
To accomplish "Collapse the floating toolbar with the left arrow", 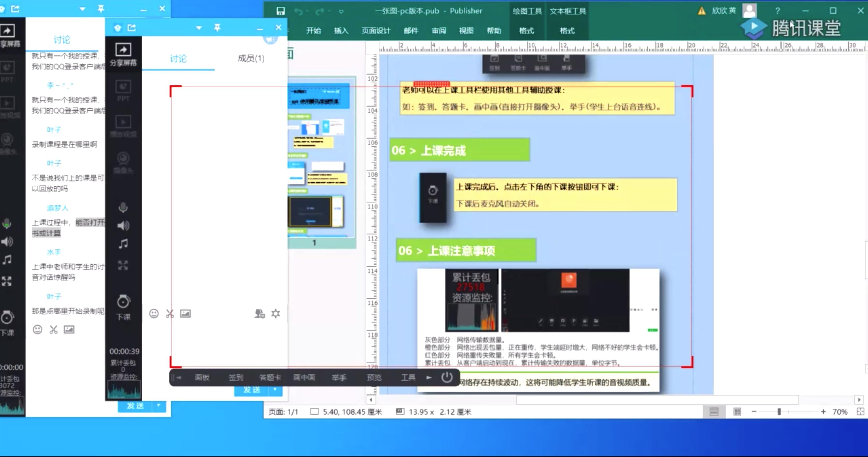I will pos(178,378).
